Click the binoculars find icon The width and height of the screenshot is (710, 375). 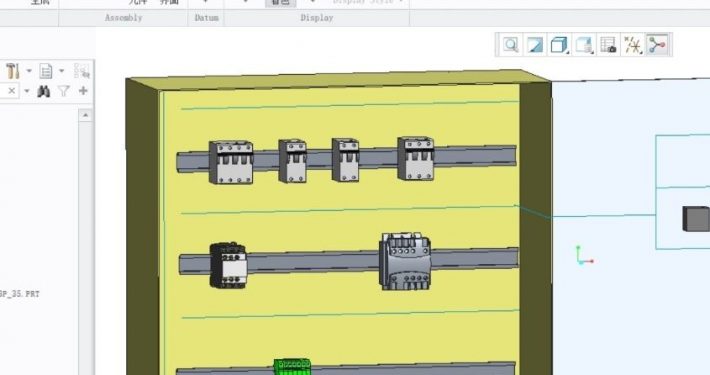[43, 91]
